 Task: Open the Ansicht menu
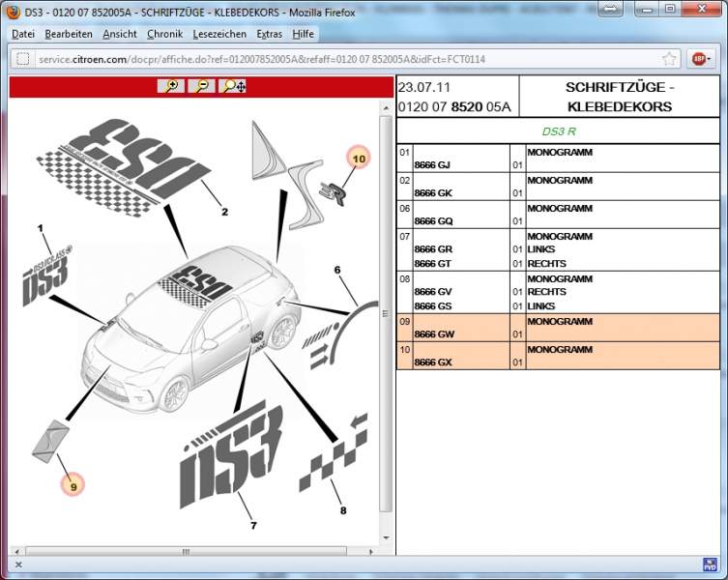click(x=120, y=34)
